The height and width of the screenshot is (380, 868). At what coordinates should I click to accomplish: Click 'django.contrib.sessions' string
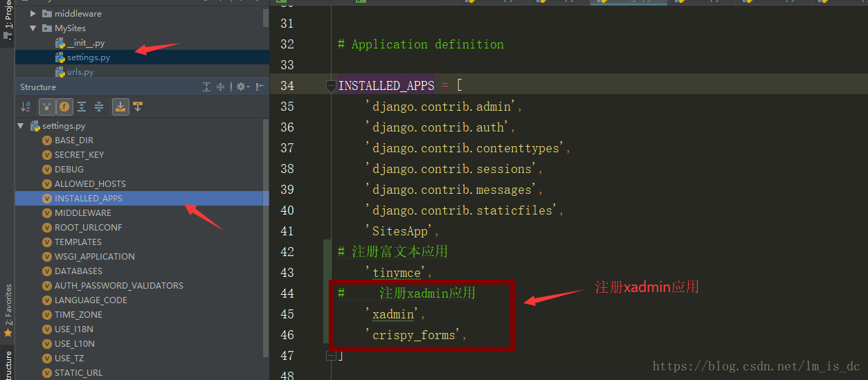(x=451, y=169)
